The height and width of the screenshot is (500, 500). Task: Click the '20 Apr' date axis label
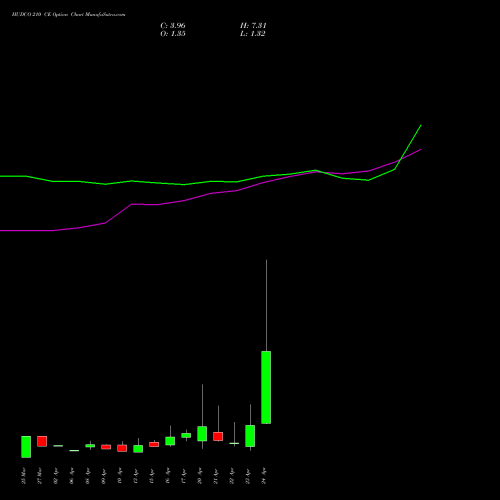200,476
